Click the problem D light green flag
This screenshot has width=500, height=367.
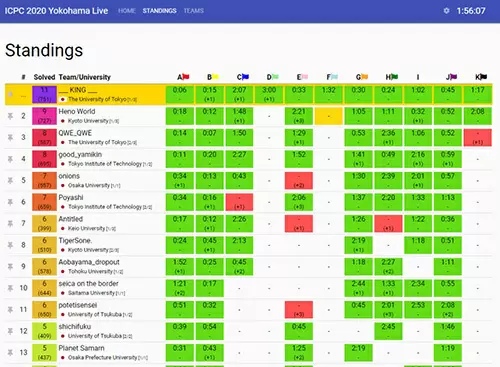(275, 77)
